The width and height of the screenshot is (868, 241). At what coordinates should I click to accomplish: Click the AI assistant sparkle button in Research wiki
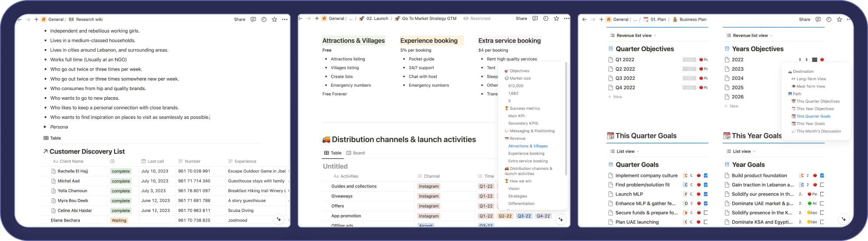(x=279, y=219)
